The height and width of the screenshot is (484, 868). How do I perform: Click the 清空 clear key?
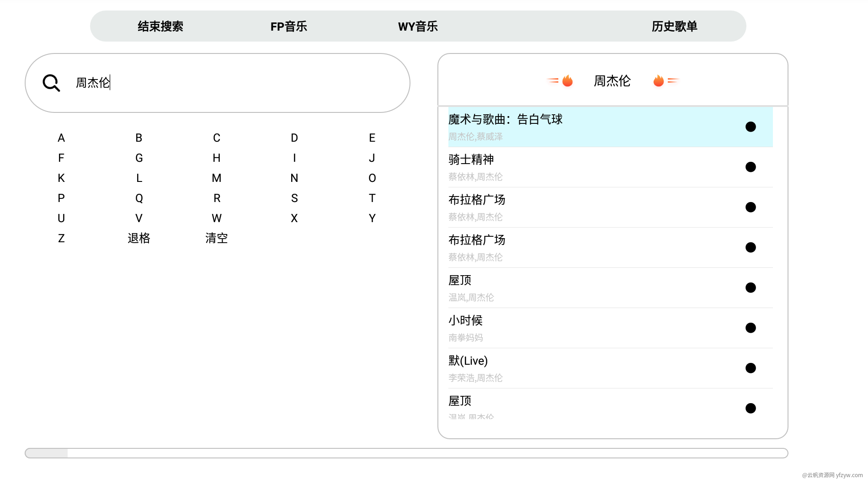[x=217, y=239]
